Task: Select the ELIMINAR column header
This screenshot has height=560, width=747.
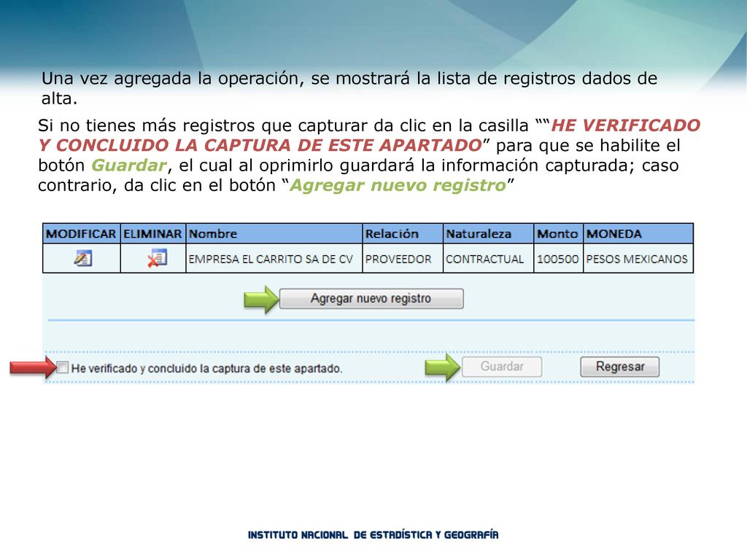Action: [153, 234]
